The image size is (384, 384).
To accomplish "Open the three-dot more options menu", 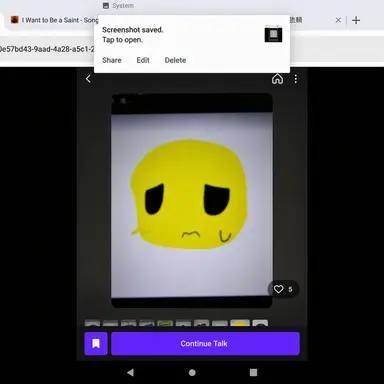I will (296, 79).
